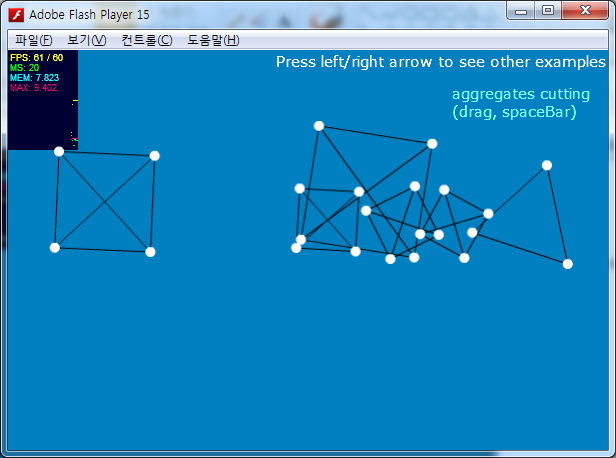Click the crossing diagonals in the square's center

(x=104, y=202)
